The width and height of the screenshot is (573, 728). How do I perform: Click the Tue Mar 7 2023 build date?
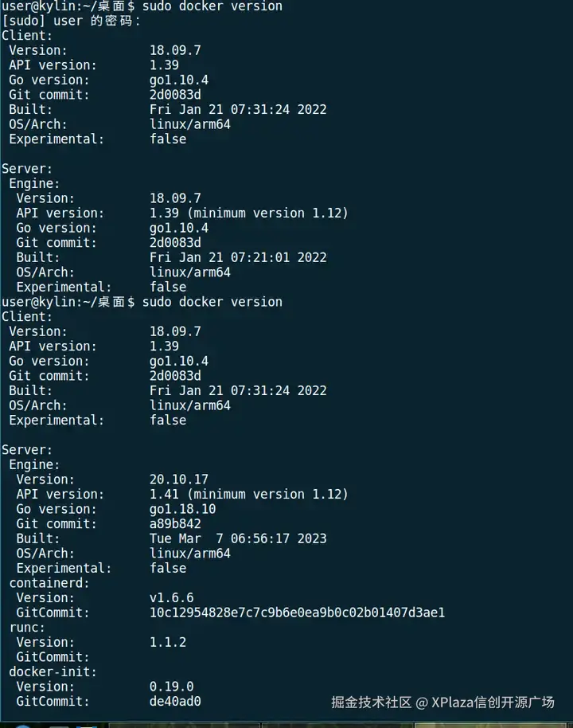[x=238, y=538]
